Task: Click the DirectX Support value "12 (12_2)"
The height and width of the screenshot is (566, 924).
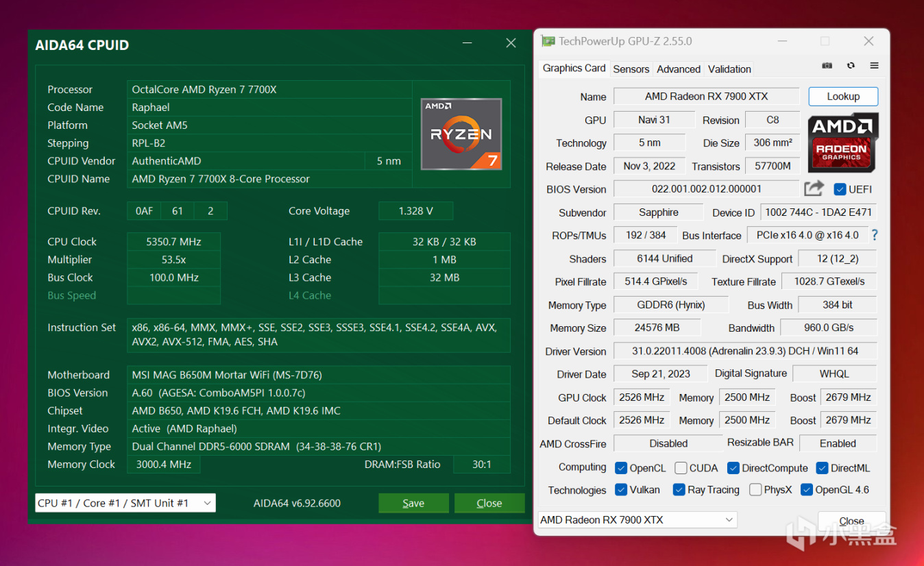Action: (x=838, y=258)
